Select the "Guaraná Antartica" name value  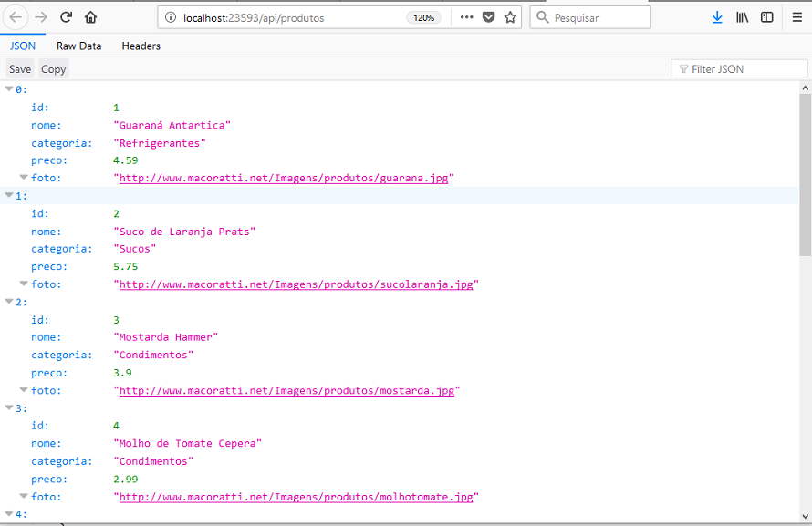pos(172,125)
